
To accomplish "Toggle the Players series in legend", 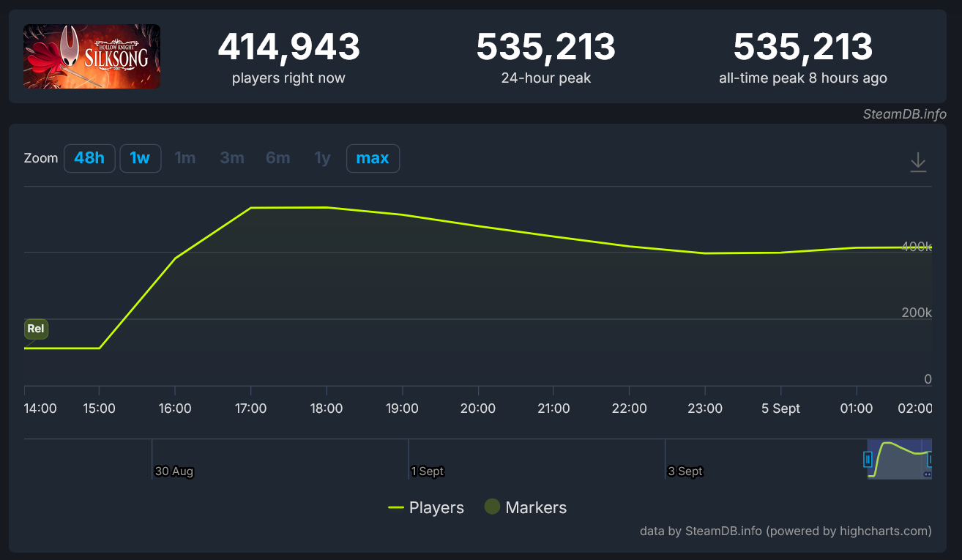I will 426,507.
